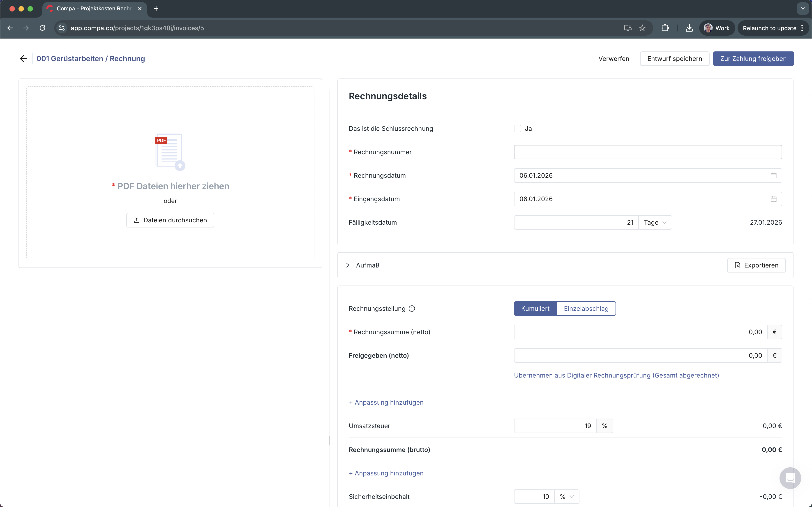
Task: Select Kumuliert billing mode
Action: (535, 309)
